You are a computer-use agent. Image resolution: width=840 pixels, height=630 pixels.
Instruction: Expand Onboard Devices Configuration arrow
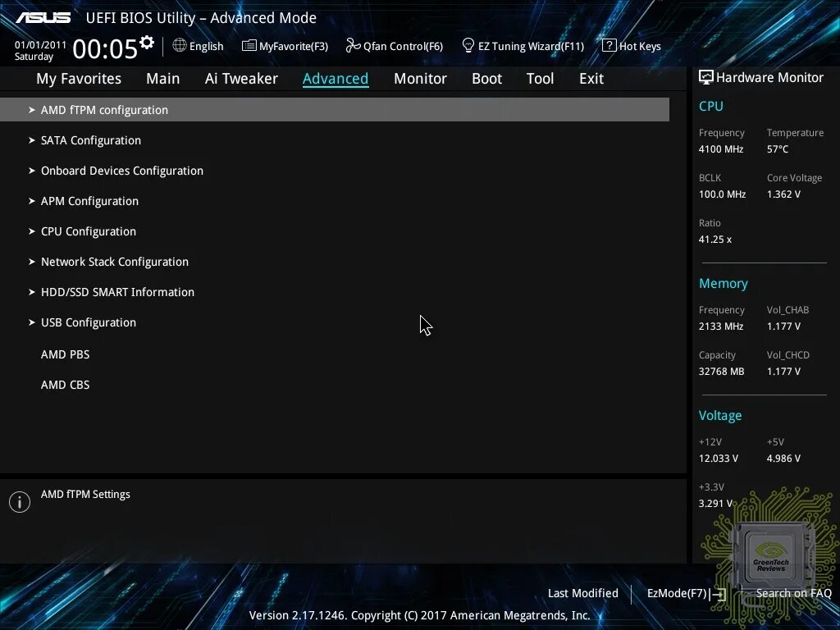[x=32, y=171]
